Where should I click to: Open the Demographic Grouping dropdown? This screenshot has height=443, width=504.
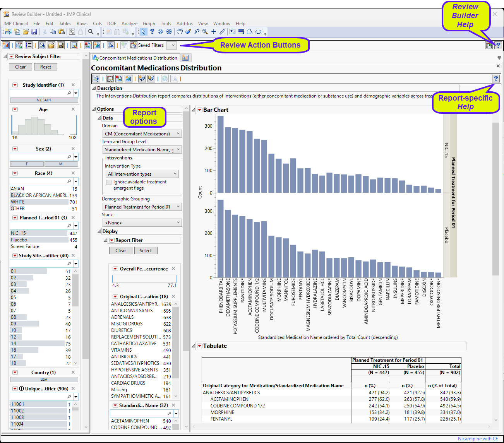pyautogui.click(x=142, y=207)
